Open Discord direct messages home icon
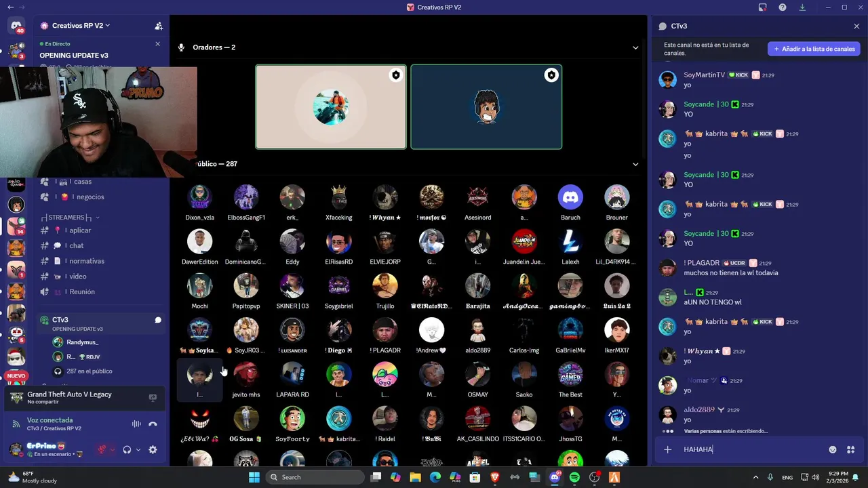 pos(16,26)
